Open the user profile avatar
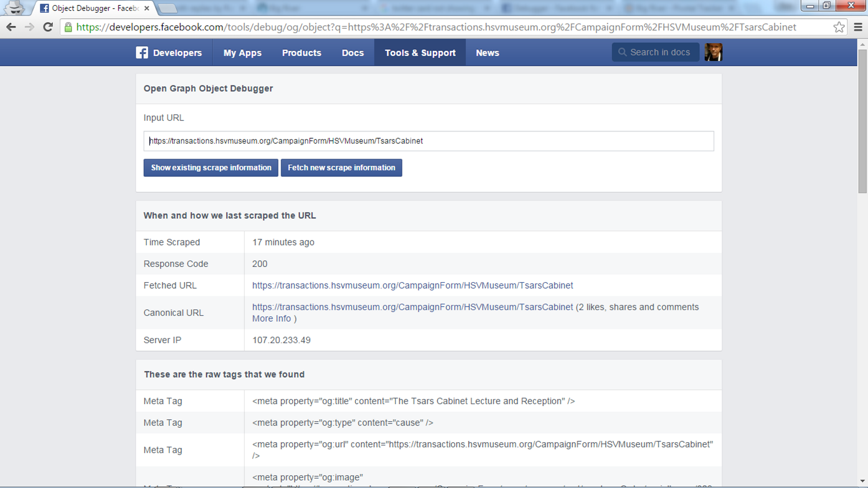This screenshot has height=488, width=868. pos(713,52)
